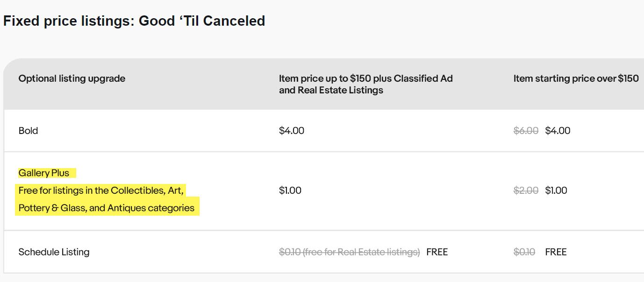Select the 'Optional listing upgrade' column header

tap(72, 78)
